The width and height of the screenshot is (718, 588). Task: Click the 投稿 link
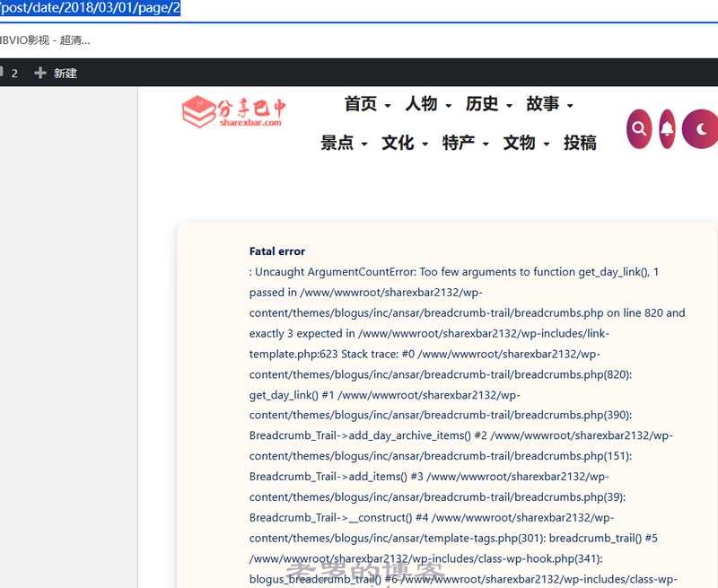tap(582, 143)
